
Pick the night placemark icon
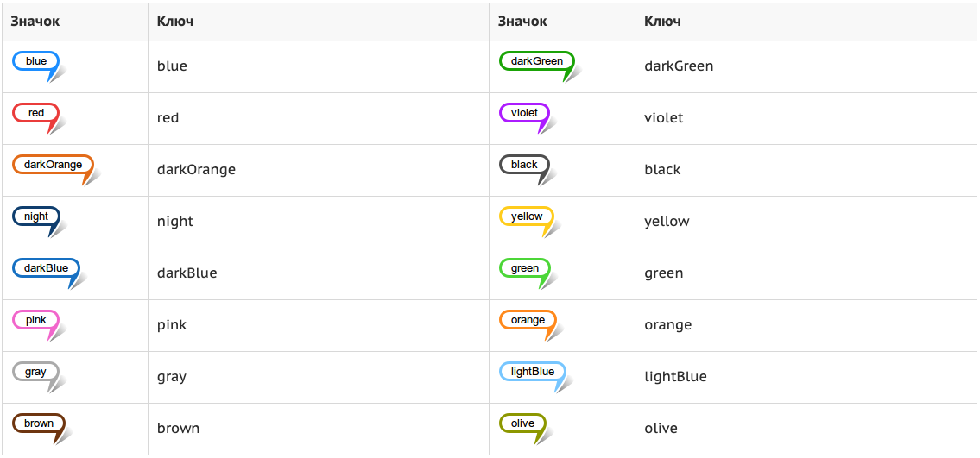[40, 222]
